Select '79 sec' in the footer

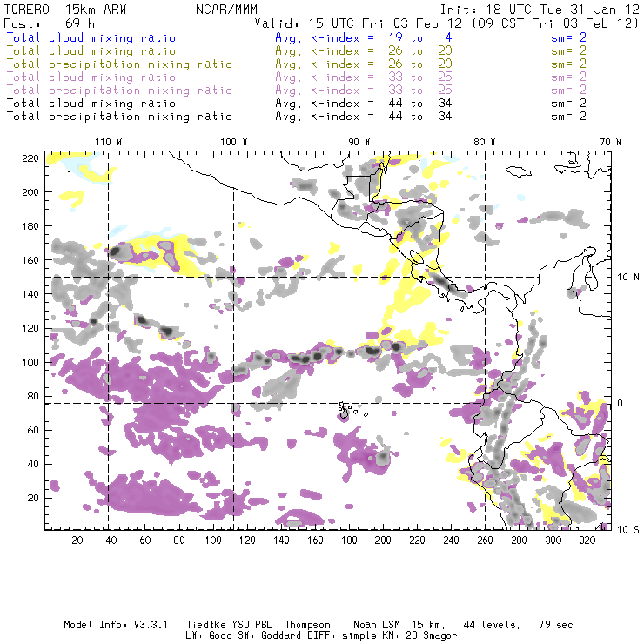pos(556,625)
